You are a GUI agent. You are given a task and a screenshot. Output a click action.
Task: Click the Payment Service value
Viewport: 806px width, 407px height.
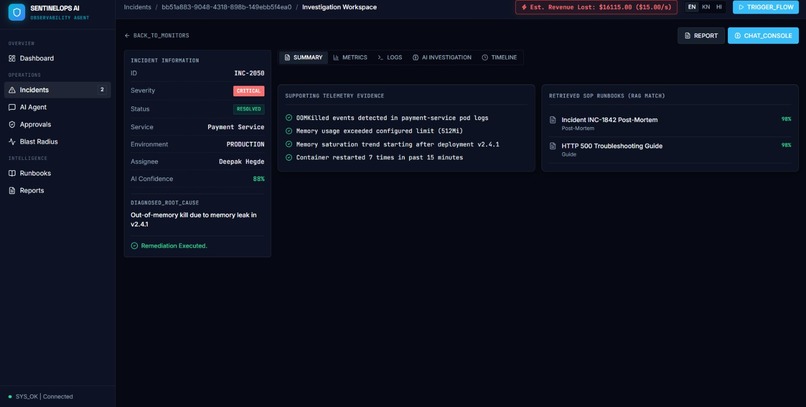click(236, 127)
